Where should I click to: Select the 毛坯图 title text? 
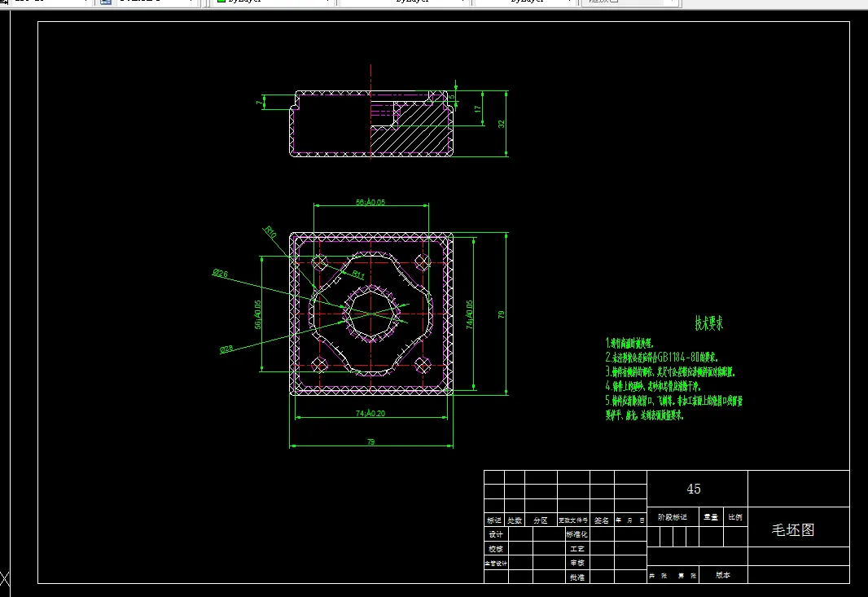[793, 530]
